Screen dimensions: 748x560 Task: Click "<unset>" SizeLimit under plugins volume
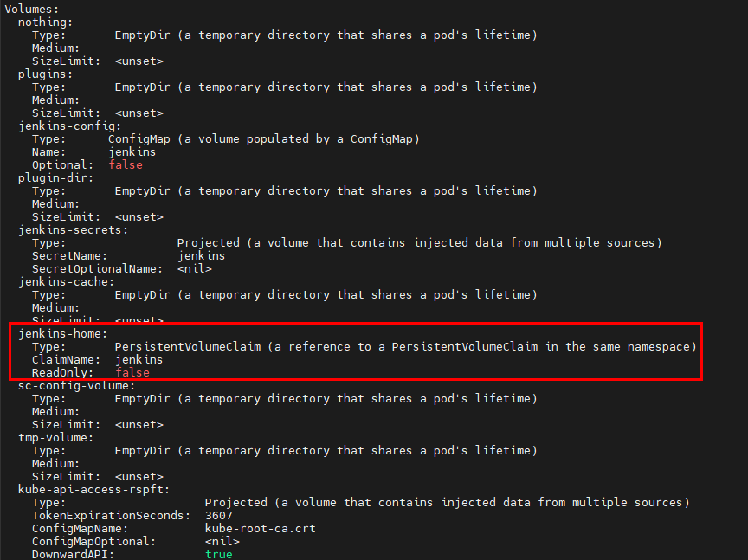click(x=139, y=113)
